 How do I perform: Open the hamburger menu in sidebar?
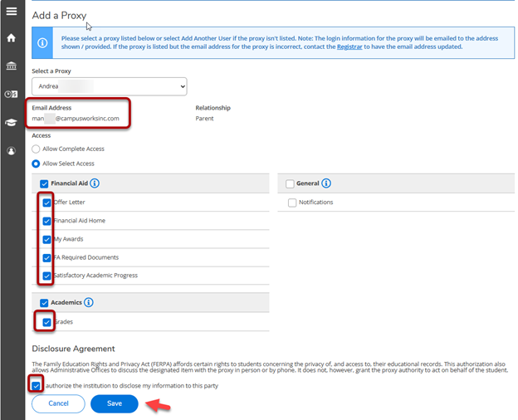[x=12, y=11]
